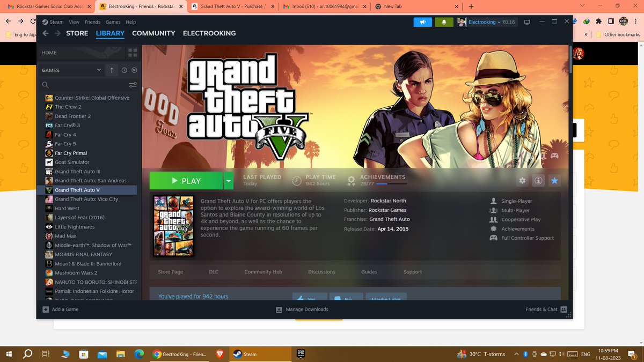This screenshot has height=362, width=644.
Task: Click the Steam forward navigation arrow
Action: tap(57, 33)
